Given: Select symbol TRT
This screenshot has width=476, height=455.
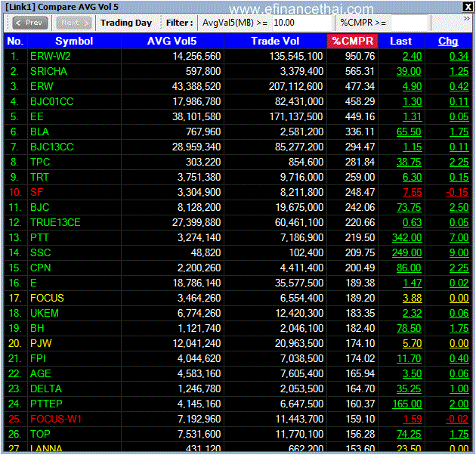Looking at the screenshot, I should 39,178.
